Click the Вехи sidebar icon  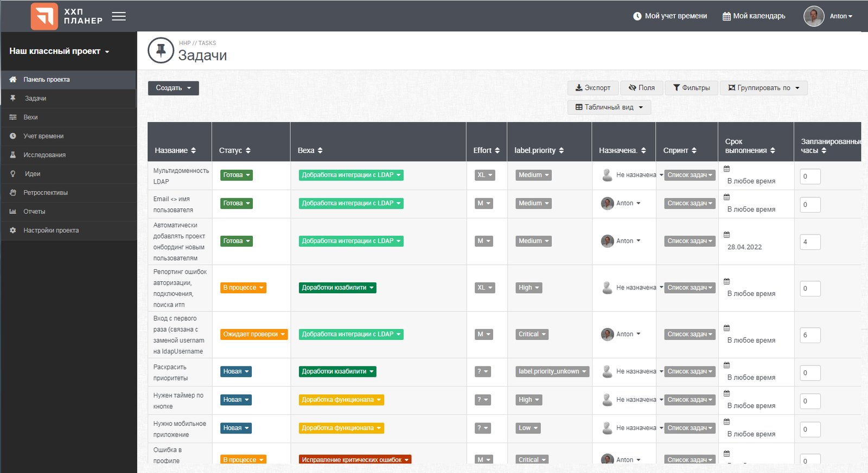13,117
